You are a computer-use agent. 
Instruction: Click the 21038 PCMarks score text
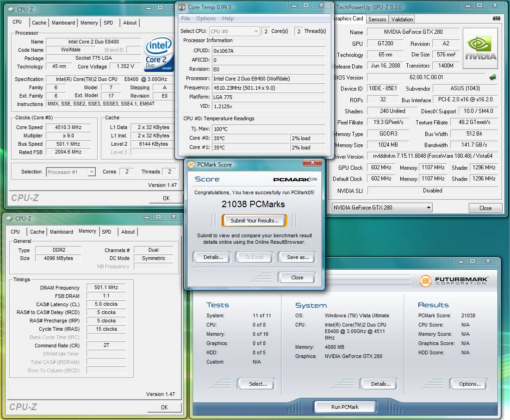click(253, 204)
